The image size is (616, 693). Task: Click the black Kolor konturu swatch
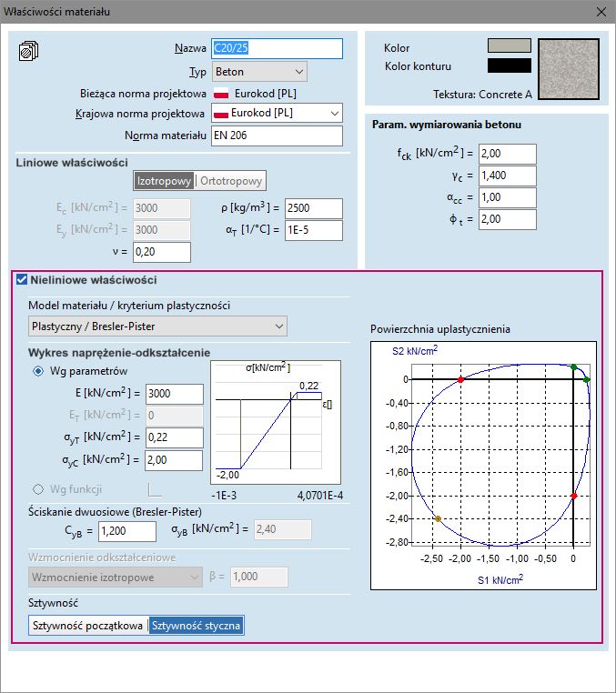click(509, 65)
